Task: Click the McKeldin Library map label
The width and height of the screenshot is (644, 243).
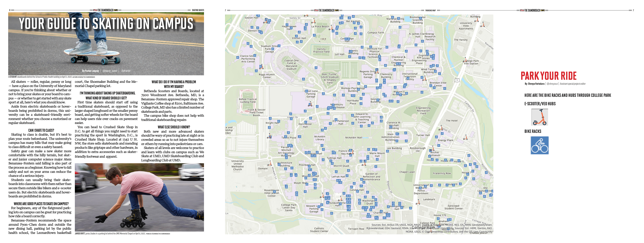Action: click(320, 138)
